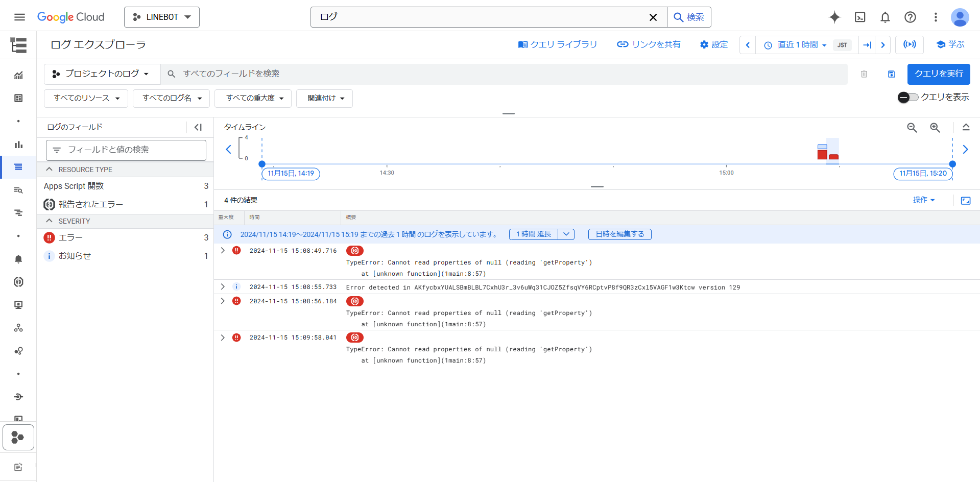Open the extend-time dropdown arrow

[566, 234]
